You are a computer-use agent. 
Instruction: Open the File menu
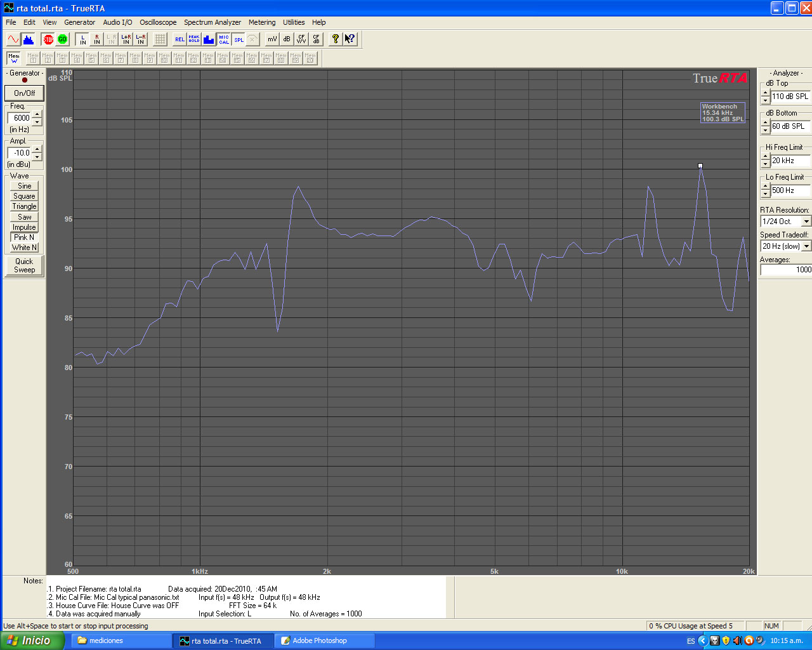[x=11, y=22]
